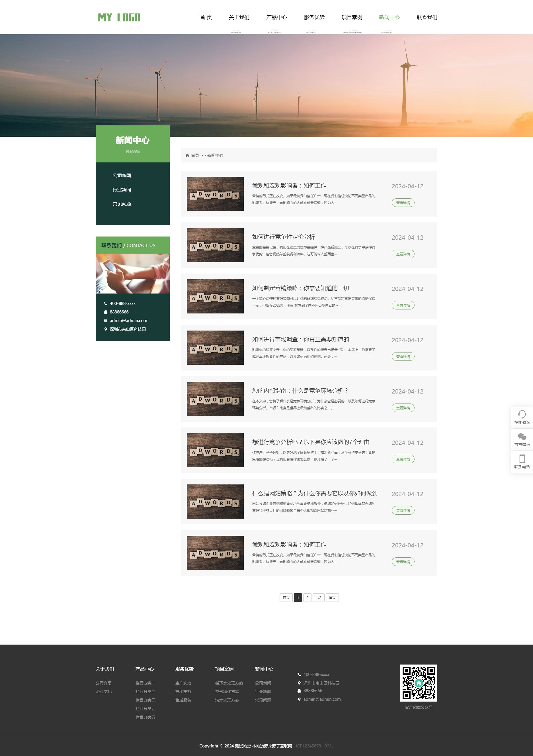The image size is (533, 756).
Task: Select 公司新闻 in the sidebar
Action: [122, 176]
